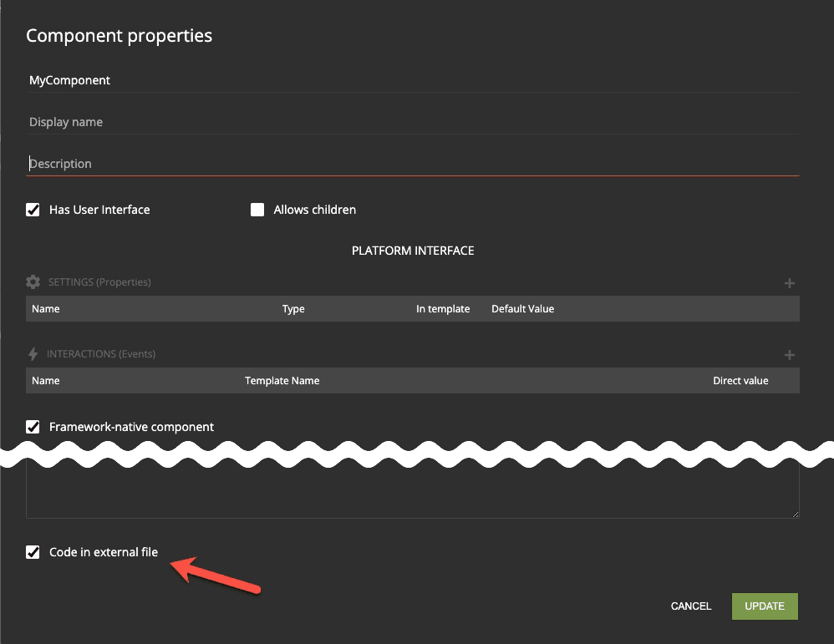Click the INTERACTIONS (Events) label
834x644 pixels.
pos(101,353)
